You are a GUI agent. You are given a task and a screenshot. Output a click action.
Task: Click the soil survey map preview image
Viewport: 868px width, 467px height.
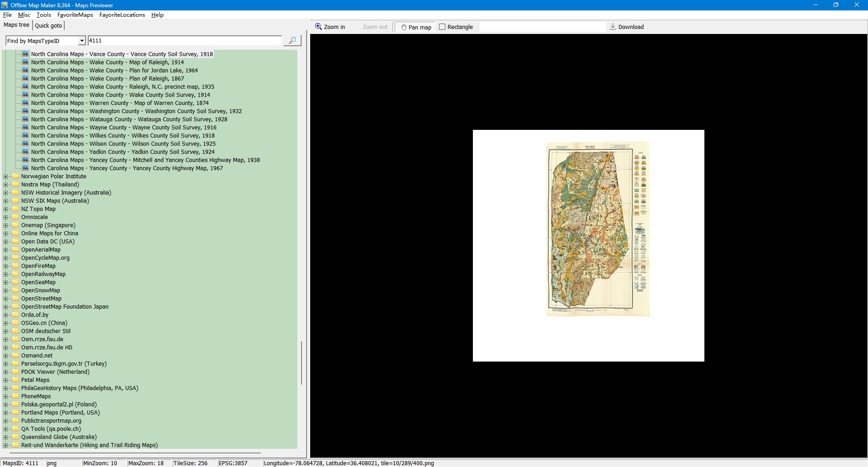(x=597, y=229)
